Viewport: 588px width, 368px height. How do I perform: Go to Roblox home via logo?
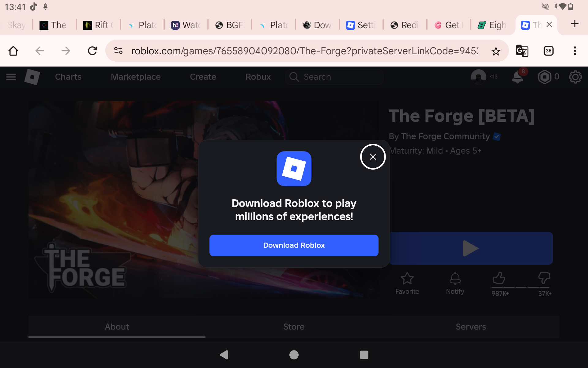[32, 77]
